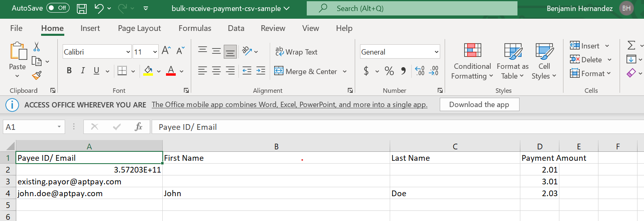Toggle the AutoSave switch

[x=58, y=8]
